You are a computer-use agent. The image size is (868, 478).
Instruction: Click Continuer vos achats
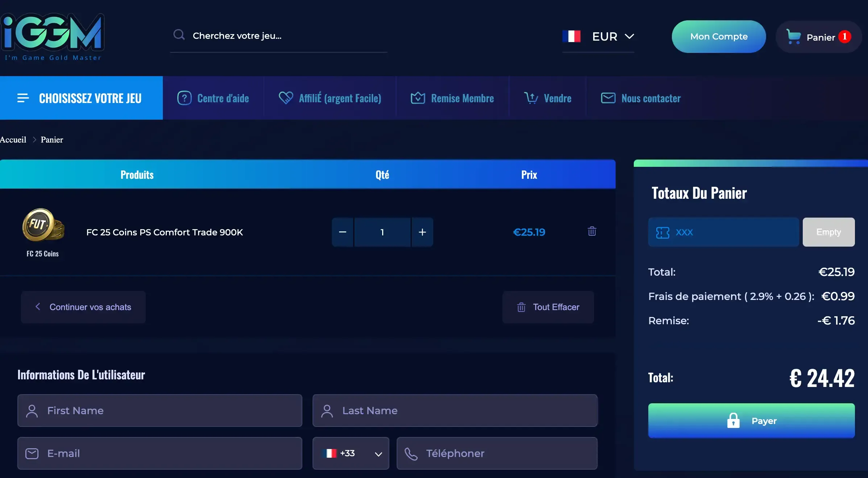point(83,307)
